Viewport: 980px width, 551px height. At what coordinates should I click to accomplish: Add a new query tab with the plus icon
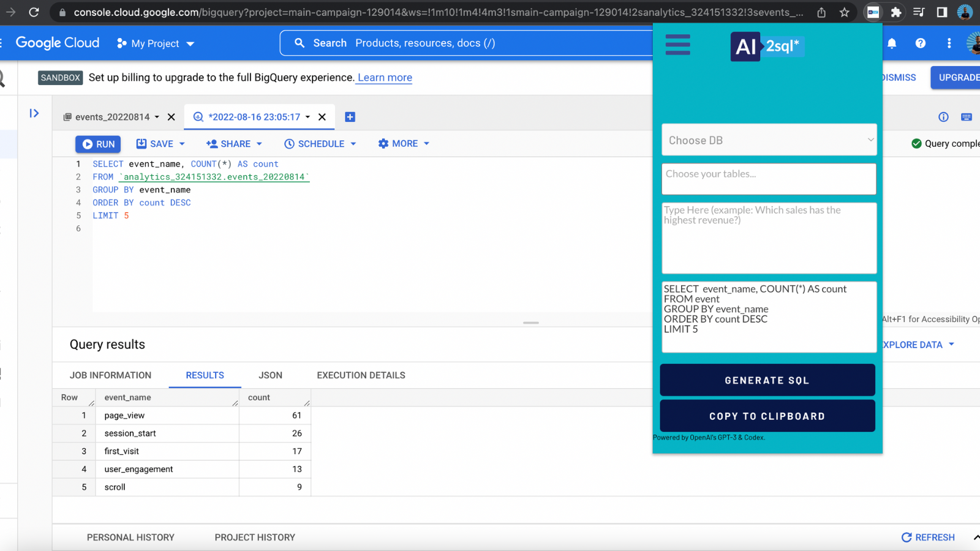350,116
